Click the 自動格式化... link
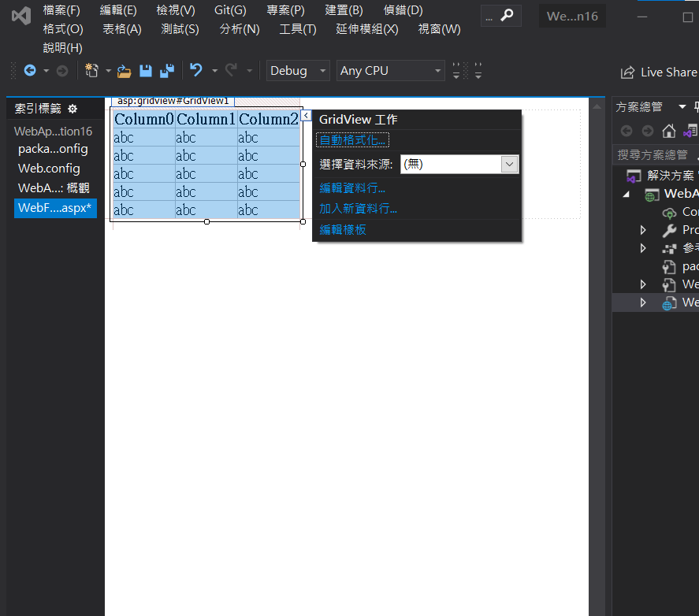This screenshot has width=699, height=616. (352, 140)
